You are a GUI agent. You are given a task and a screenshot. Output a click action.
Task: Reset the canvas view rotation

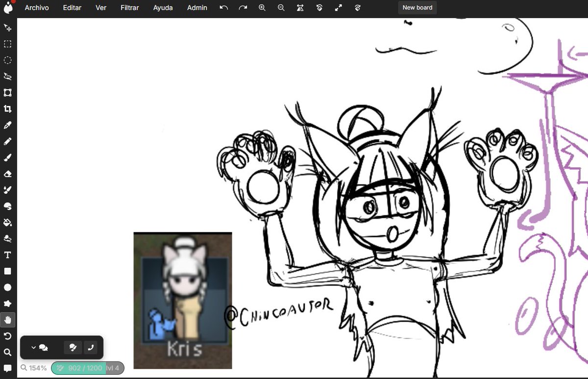click(319, 8)
